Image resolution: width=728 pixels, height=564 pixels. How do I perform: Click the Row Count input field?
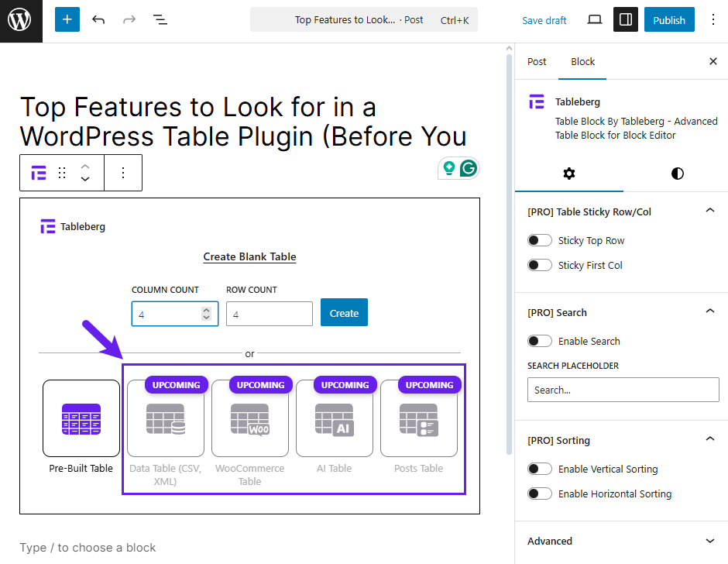pos(270,314)
